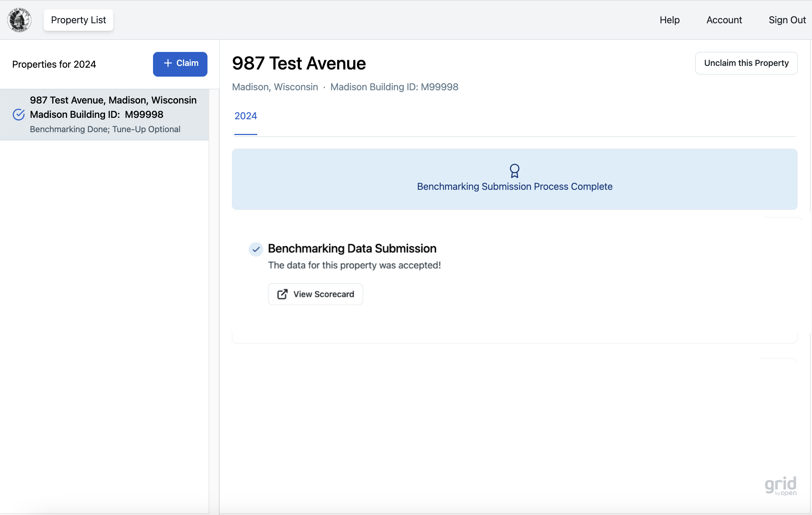Click the Properties for 2024 heading
812x515 pixels.
[x=54, y=64]
